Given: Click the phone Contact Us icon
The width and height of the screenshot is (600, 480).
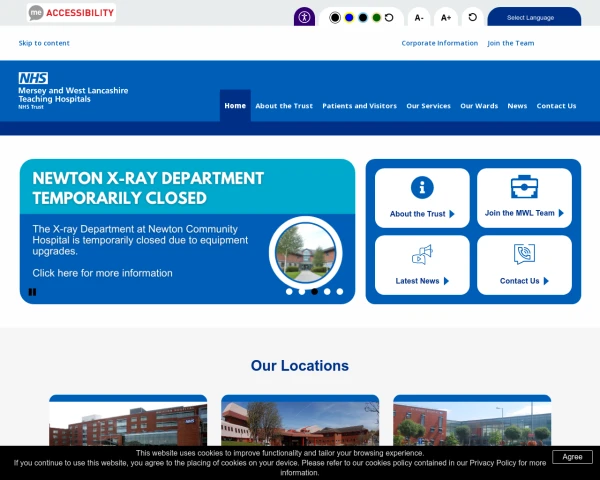Looking at the screenshot, I should click(x=524, y=254).
